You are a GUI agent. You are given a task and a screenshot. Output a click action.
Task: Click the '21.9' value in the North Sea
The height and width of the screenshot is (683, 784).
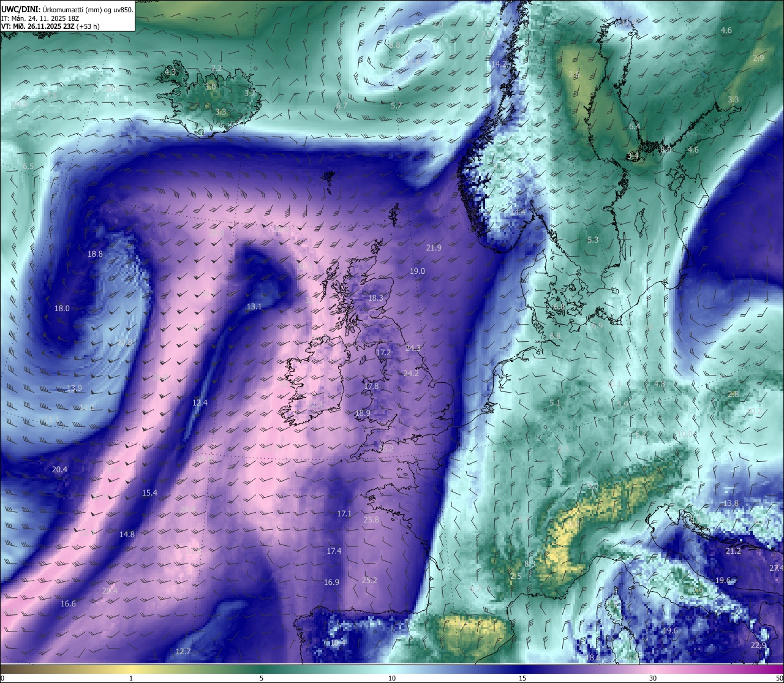(433, 248)
